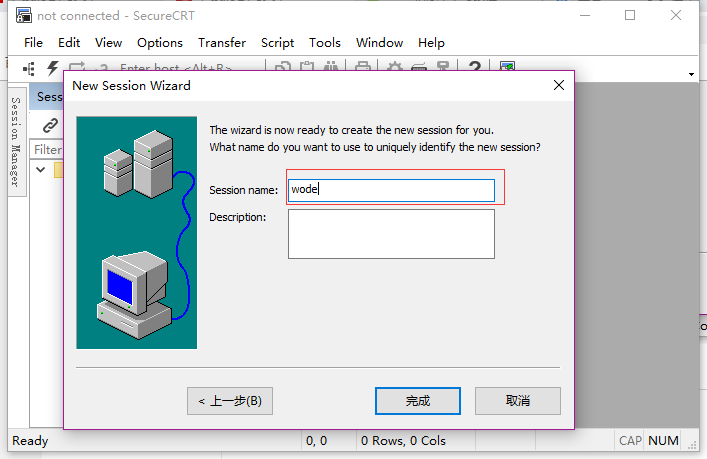This screenshot has width=707, height=459.
Task: Click the SecureFX icon at toolbar end
Action: [x=507, y=66]
